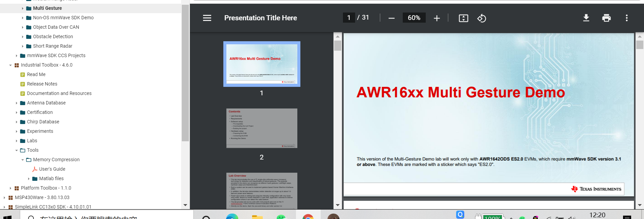Screen dimensions: 644x219
Task: Collapse the Memory Compression arrow
Action: [x=23, y=160]
